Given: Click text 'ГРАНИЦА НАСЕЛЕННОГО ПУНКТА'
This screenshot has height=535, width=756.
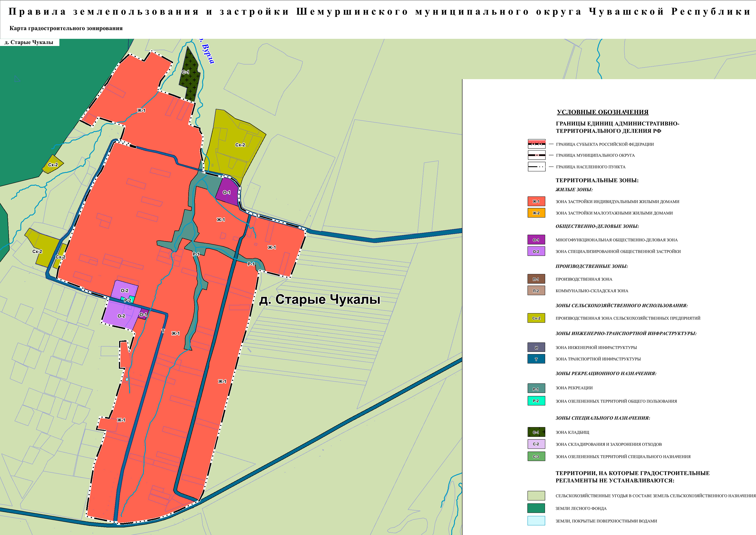Looking at the screenshot, I should (x=591, y=167).
